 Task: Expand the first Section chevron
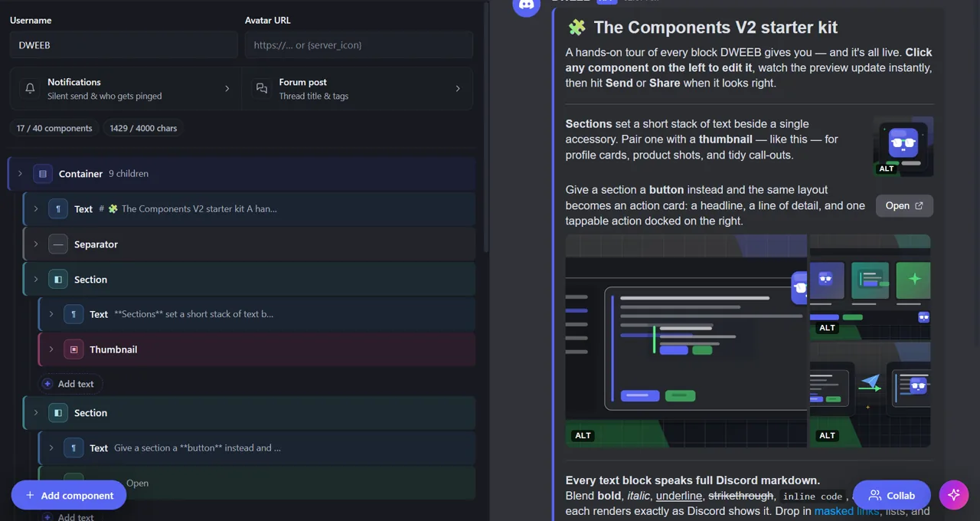(x=36, y=280)
